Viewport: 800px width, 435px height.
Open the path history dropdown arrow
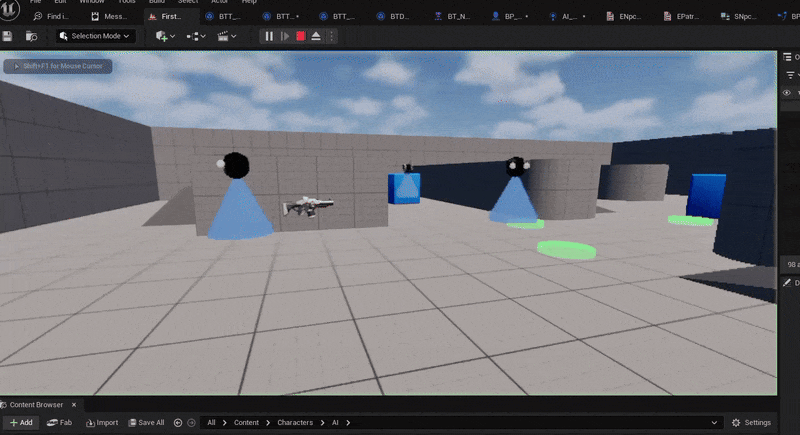(x=714, y=422)
